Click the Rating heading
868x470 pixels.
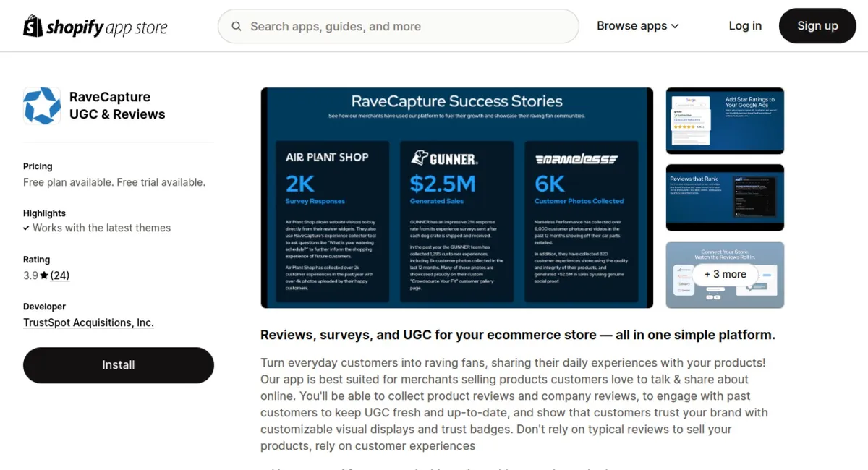pos(37,260)
